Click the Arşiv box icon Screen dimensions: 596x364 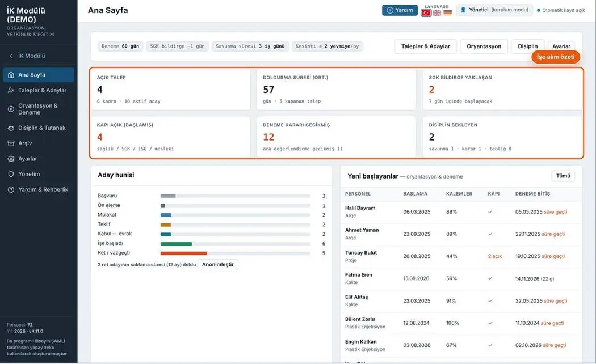click(x=11, y=143)
